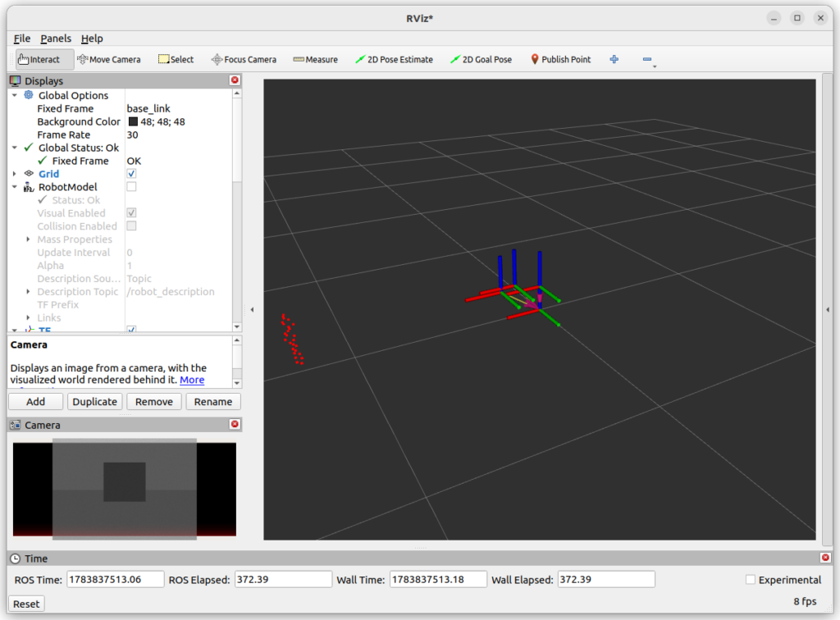Screen dimensions: 840x620
Task: Expand the Mass Properties node
Action: 29,239
